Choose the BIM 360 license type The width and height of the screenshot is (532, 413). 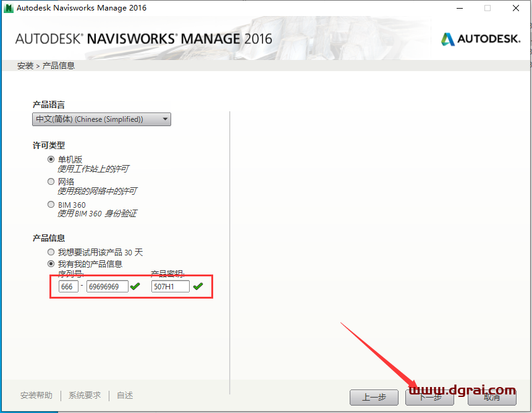[x=51, y=204]
